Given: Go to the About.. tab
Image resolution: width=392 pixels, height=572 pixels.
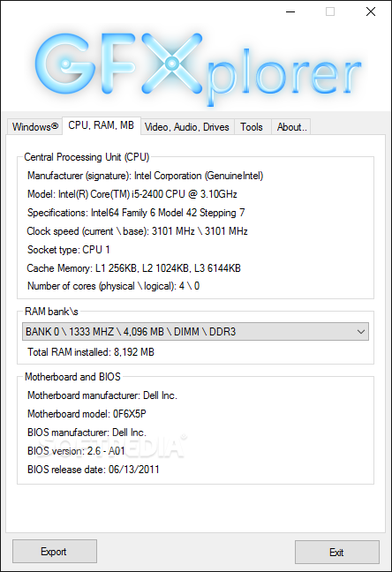Looking at the screenshot, I should click(x=291, y=127).
